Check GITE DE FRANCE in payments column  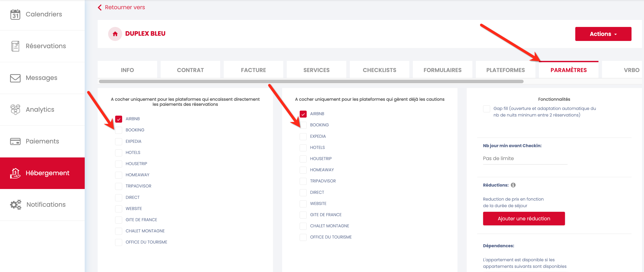coord(118,220)
